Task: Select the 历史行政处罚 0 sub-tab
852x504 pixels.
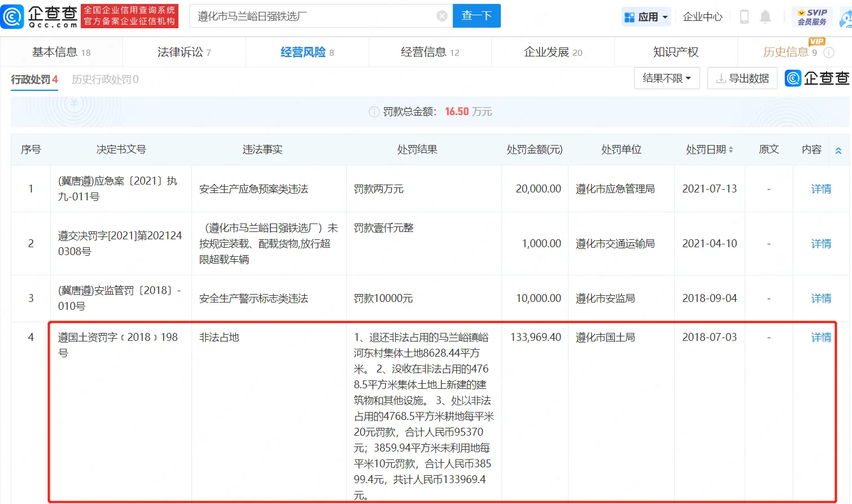Action: pyautogui.click(x=105, y=80)
